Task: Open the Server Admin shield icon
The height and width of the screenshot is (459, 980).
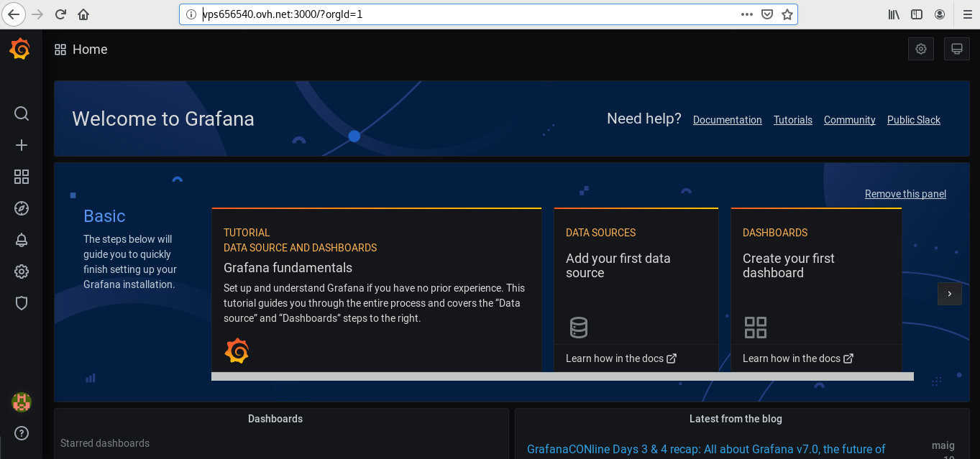Action: pos(22,303)
